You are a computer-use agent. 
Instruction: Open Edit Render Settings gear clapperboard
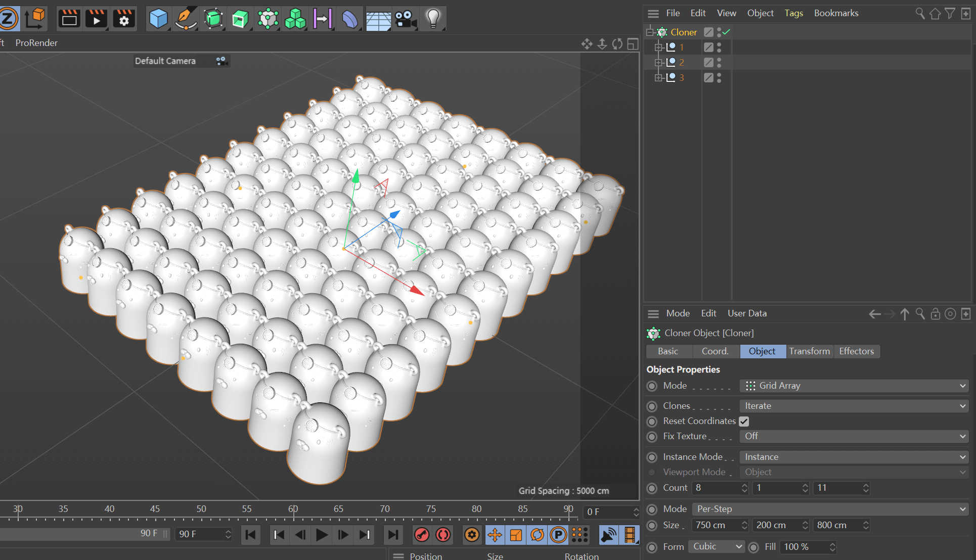(x=124, y=19)
